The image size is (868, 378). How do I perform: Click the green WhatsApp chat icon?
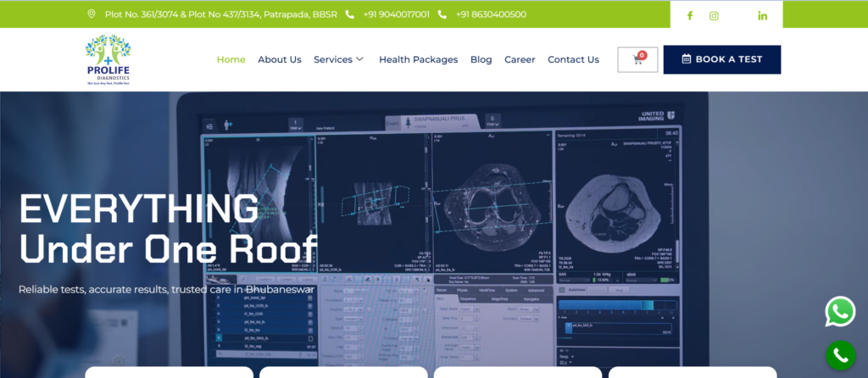click(840, 312)
